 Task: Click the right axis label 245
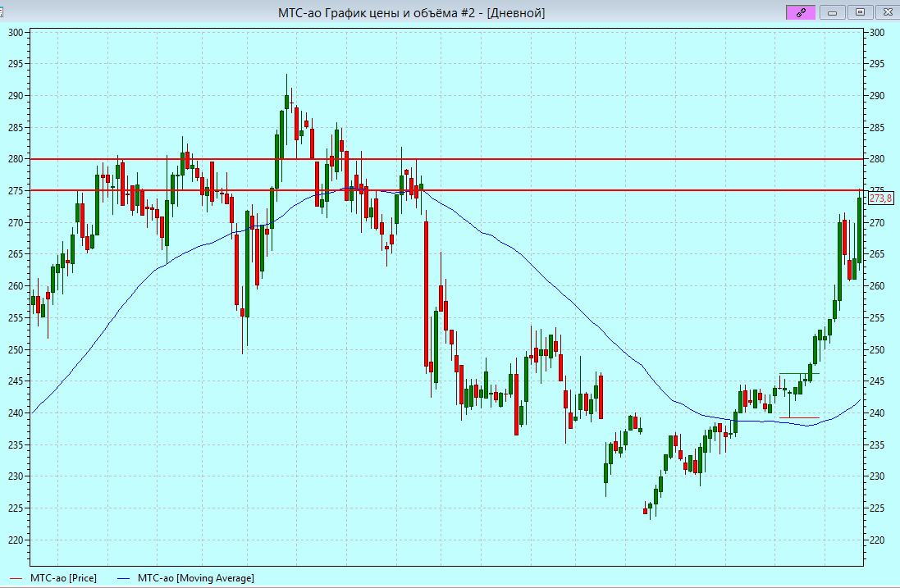[876, 381]
